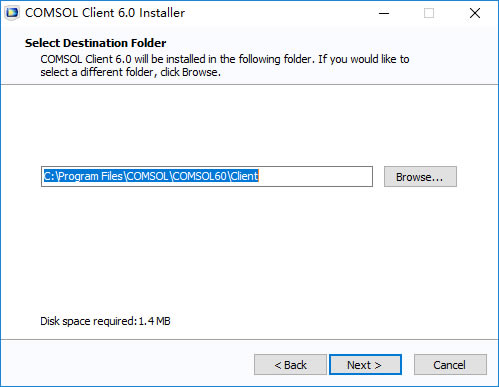This screenshot has height=387, width=499.
Task: Click the COMSOL Client 6.0 Installer title text
Action: (x=105, y=13)
